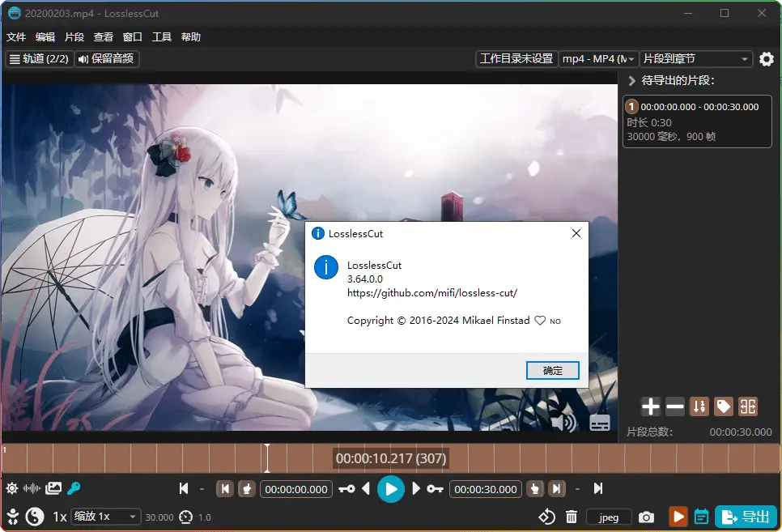The width and height of the screenshot is (782, 532).
Task: Click 确定 in the LosslessCut dialog
Action: pos(553,370)
